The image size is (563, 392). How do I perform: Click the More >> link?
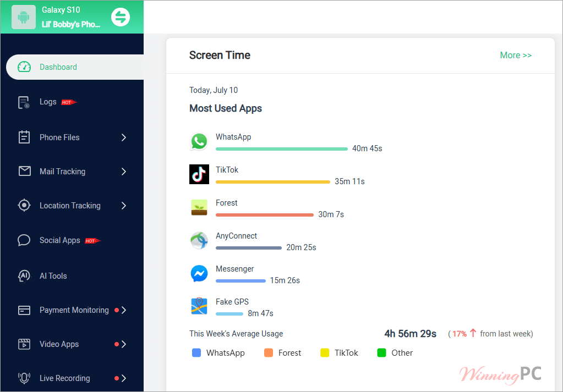click(x=516, y=55)
